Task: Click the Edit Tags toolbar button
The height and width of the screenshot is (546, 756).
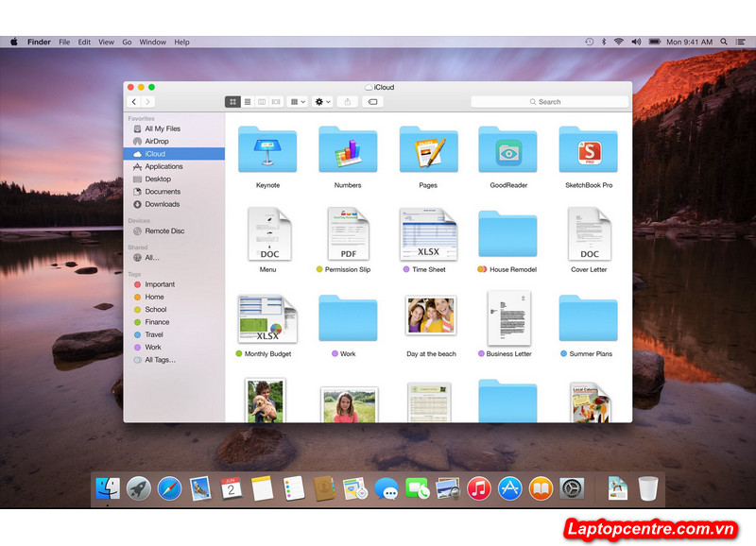Action: click(372, 102)
